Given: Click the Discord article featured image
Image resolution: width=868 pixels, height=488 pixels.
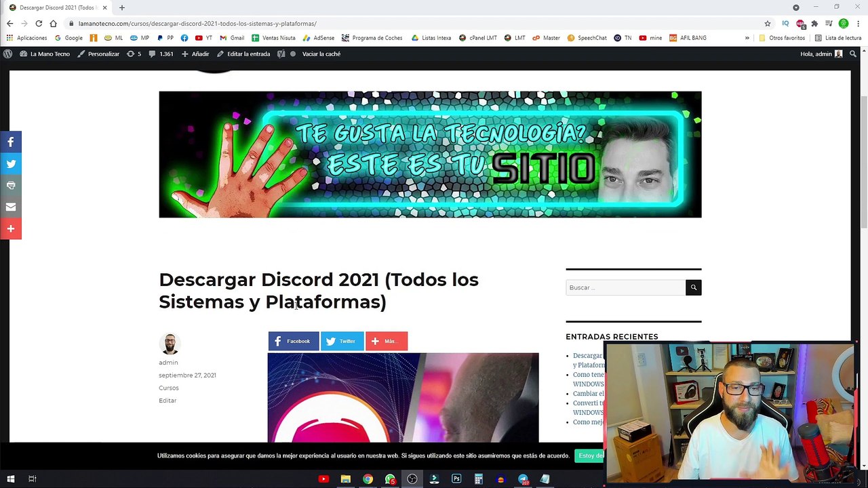Looking at the screenshot, I should [x=403, y=398].
